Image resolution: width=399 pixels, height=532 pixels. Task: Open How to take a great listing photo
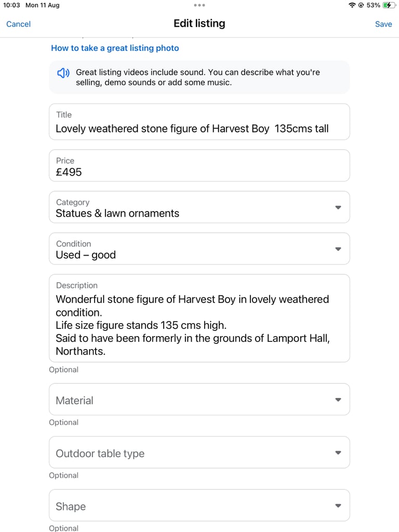click(x=115, y=48)
